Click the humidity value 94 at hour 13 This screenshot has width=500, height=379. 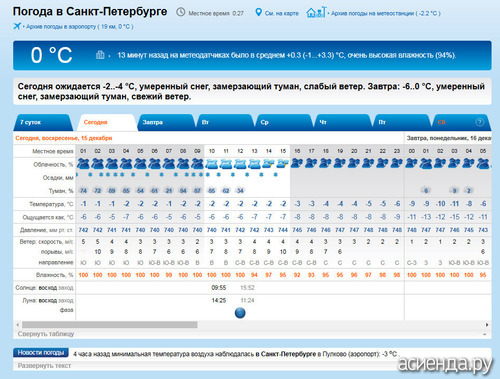coord(254,275)
